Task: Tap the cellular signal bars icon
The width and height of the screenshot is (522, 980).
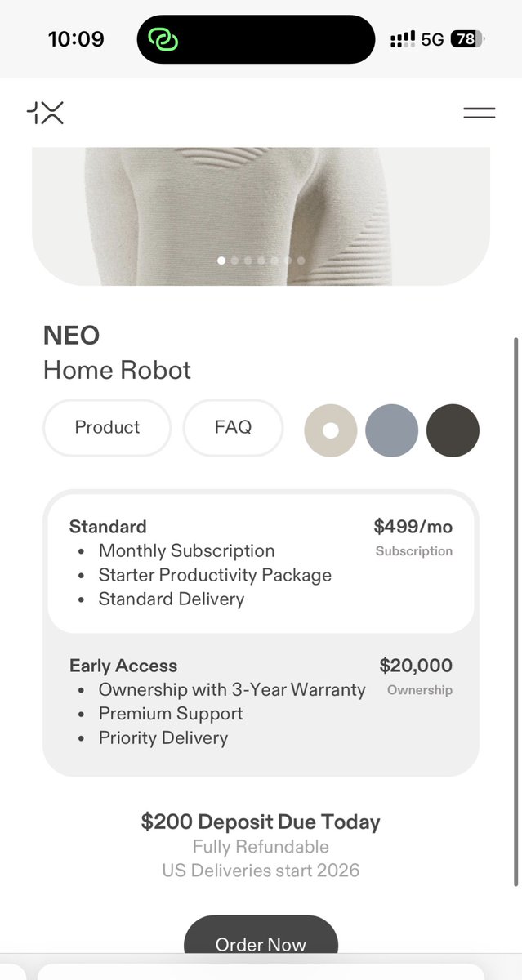Action: 403,39
